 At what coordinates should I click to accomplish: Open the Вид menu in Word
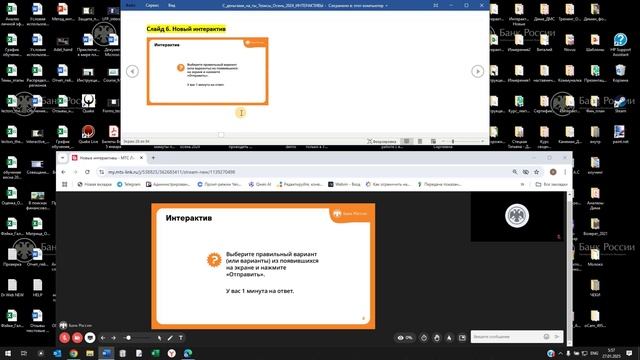[171, 5]
